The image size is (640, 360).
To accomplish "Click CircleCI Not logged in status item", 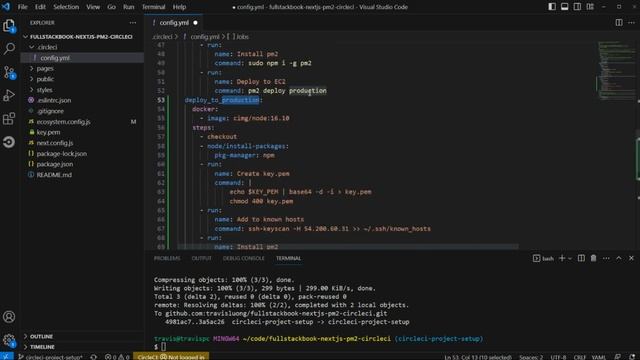I will point(171,357).
